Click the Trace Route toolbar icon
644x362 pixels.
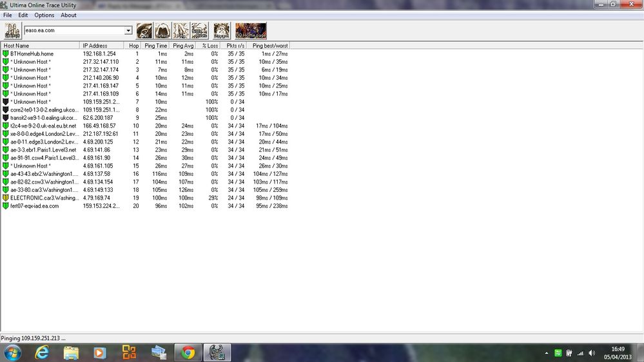coord(200,30)
